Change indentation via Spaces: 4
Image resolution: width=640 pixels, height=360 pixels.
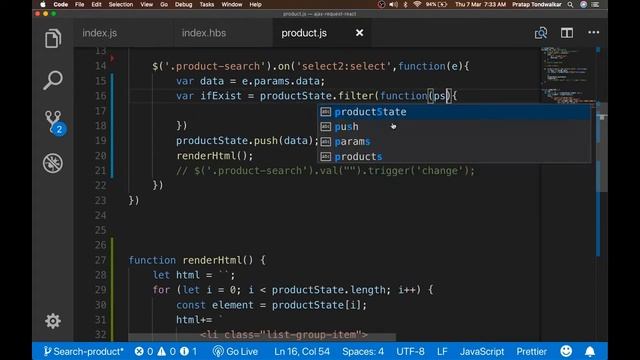pos(363,351)
